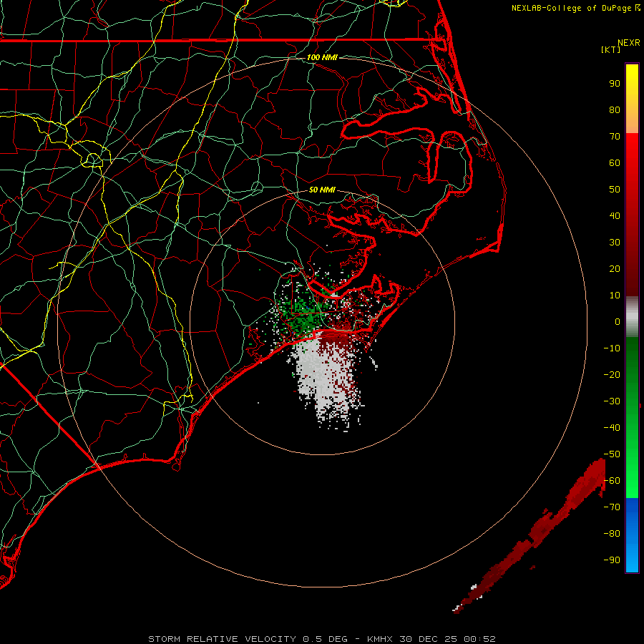Select the -80 value on the velocity scale
Viewport: 644px width, 644px height.
coord(612,534)
